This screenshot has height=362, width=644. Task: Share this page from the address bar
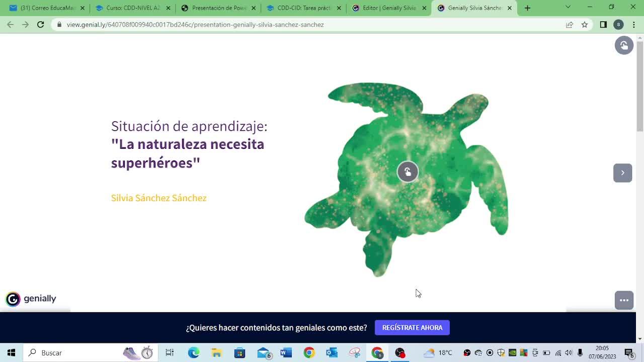pos(570,25)
